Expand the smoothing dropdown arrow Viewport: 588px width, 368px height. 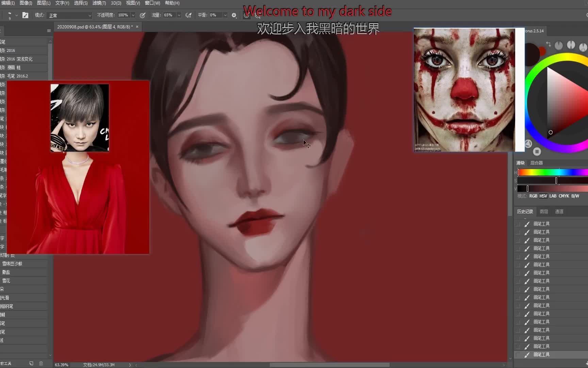click(x=225, y=15)
